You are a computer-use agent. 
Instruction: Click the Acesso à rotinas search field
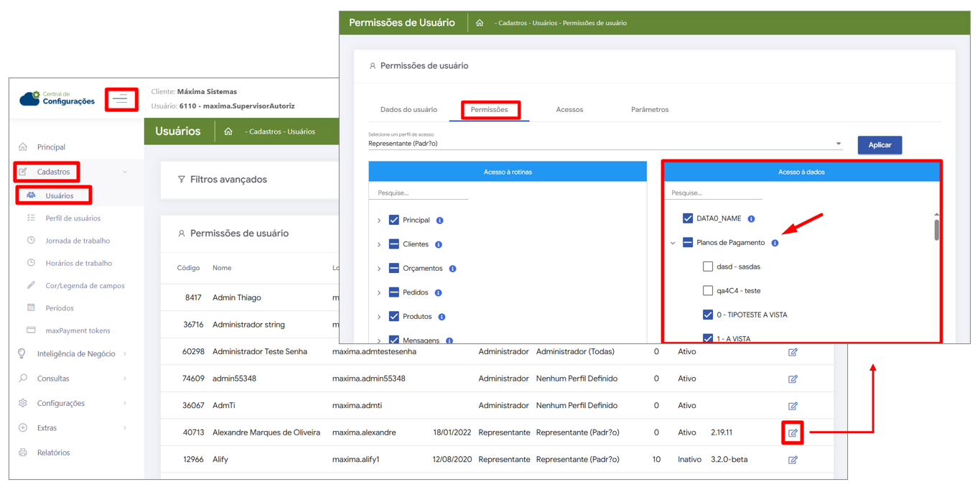tap(419, 193)
